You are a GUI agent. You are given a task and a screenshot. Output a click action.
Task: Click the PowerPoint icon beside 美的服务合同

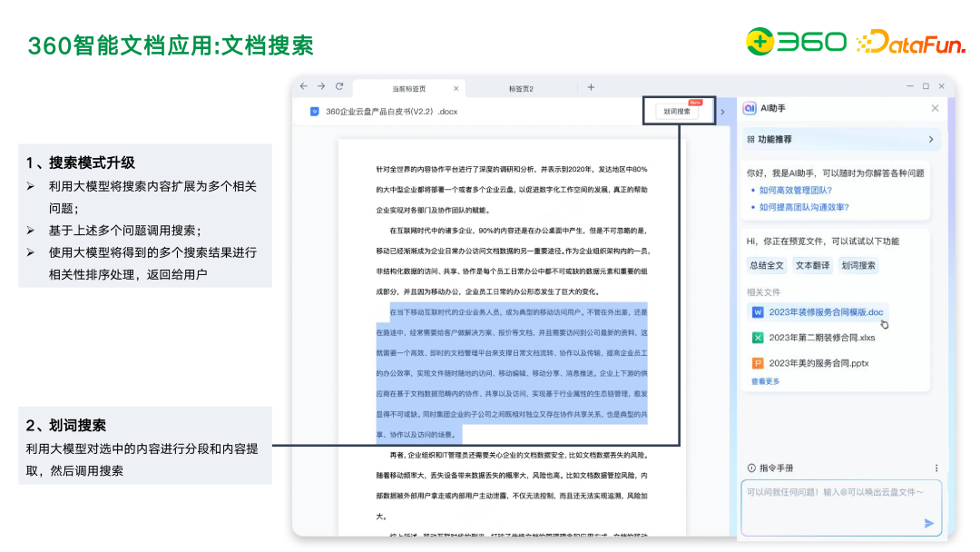point(758,363)
